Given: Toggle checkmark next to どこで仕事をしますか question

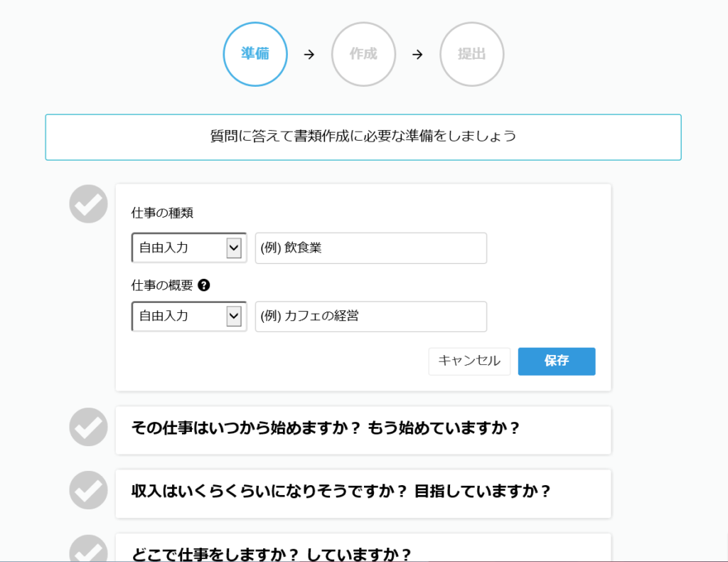Looking at the screenshot, I should [x=88, y=550].
